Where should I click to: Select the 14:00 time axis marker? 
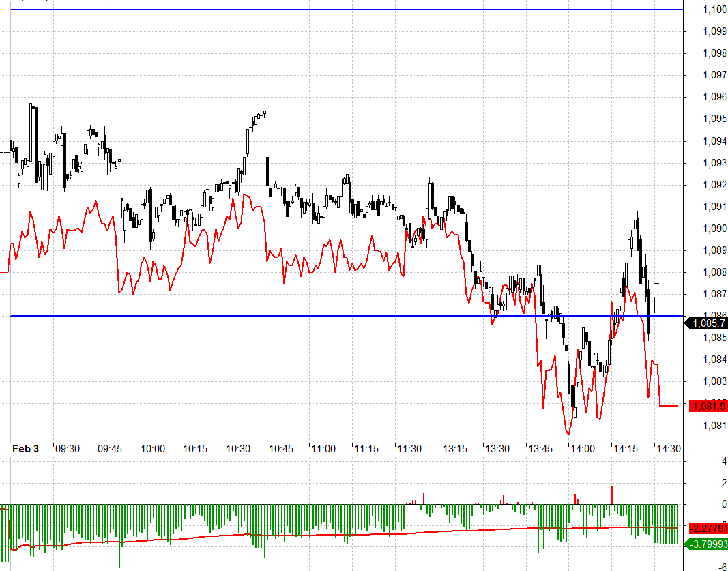583,449
